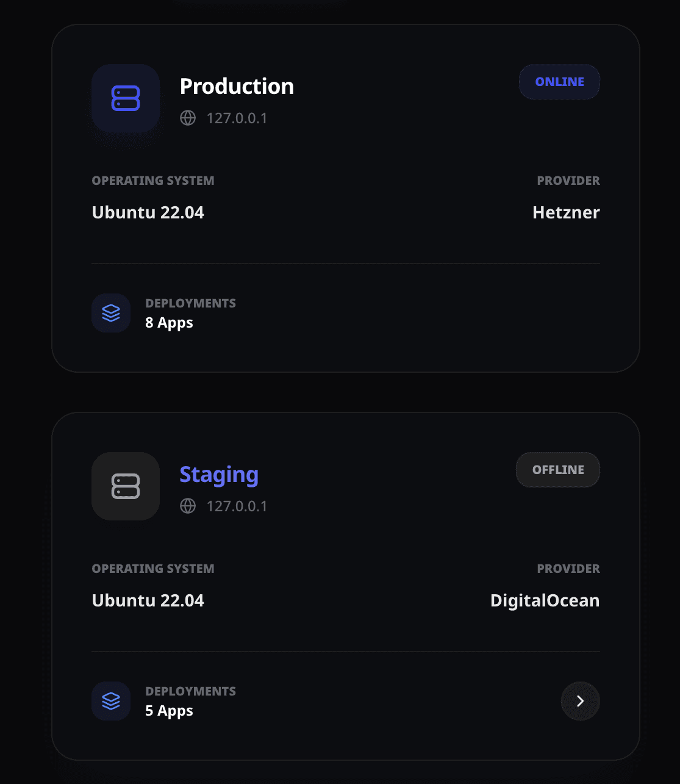Select the 8 Apps deployments text
The height and width of the screenshot is (784, 680).
coord(169,323)
